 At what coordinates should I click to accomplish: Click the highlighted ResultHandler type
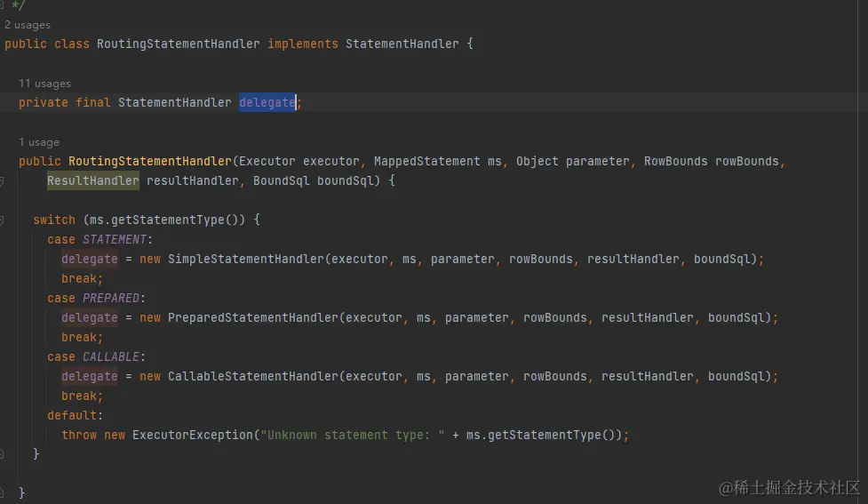[x=93, y=180]
